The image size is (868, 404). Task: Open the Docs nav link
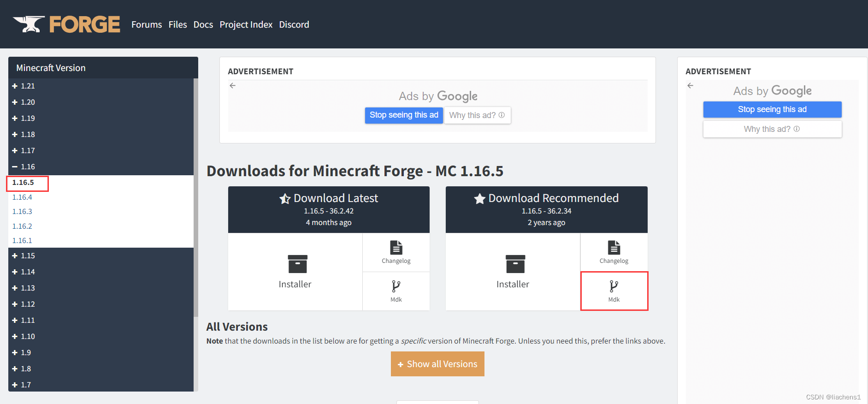click(x=203, y=24)
